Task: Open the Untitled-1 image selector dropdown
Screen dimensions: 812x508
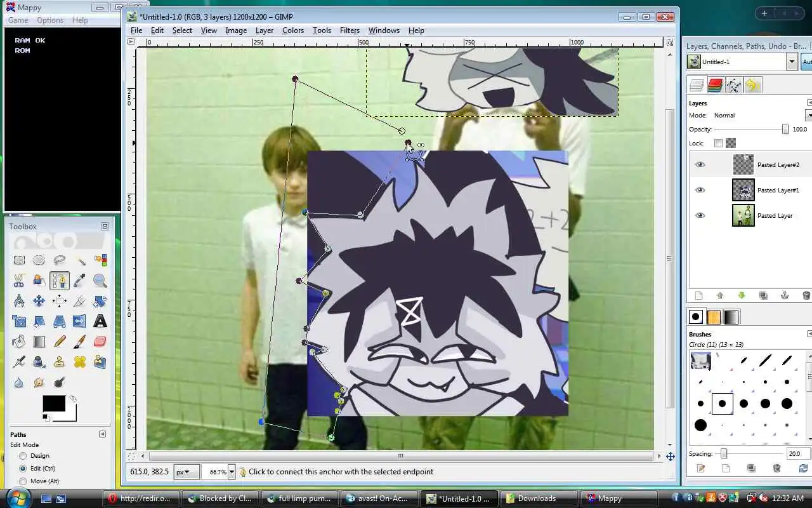Action: tap(792, 62)
